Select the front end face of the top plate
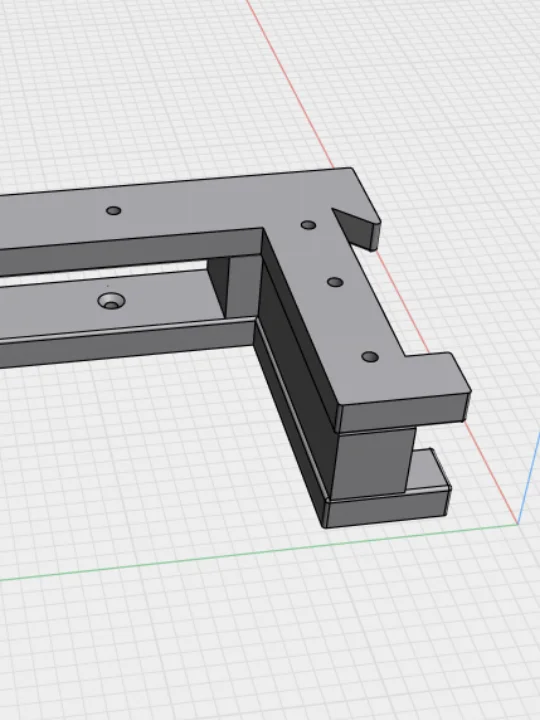Screen dimensions: 540x720 [404, 413]
